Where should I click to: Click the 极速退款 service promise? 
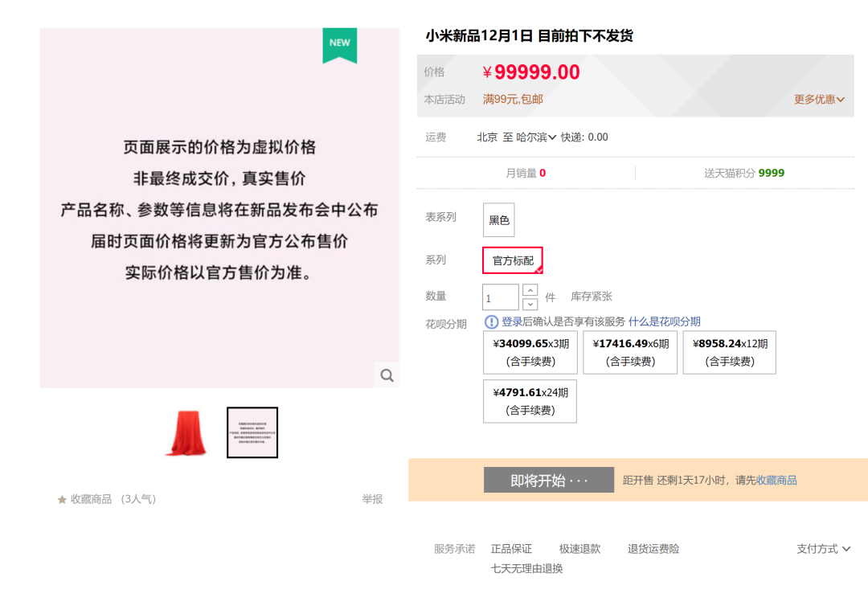[x=579, y=549]
